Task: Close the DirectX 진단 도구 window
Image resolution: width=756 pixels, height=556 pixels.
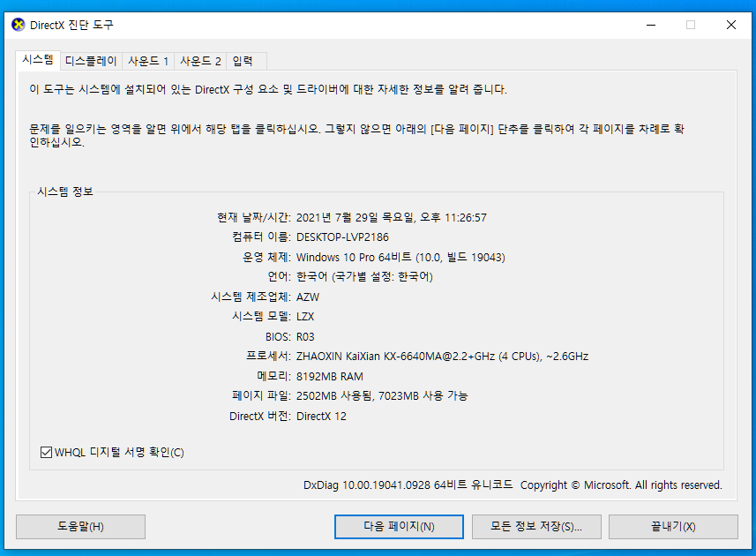Action: click(x=731, y=25)
